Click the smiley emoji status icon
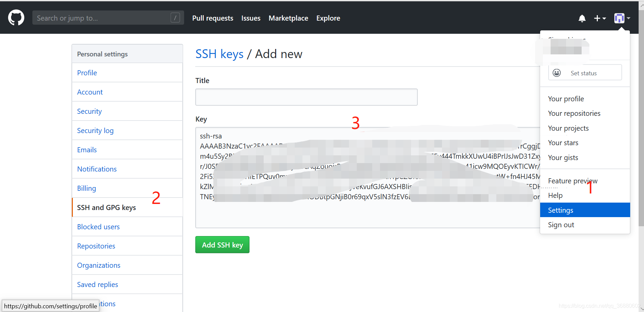The width and height of the screenshot is (644, 312). pos(557,73)
